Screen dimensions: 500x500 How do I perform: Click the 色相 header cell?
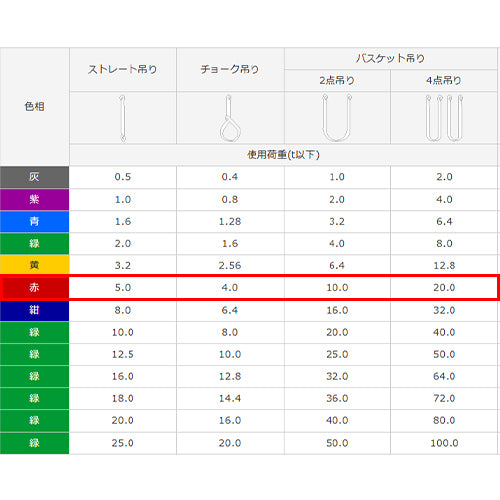34,107
